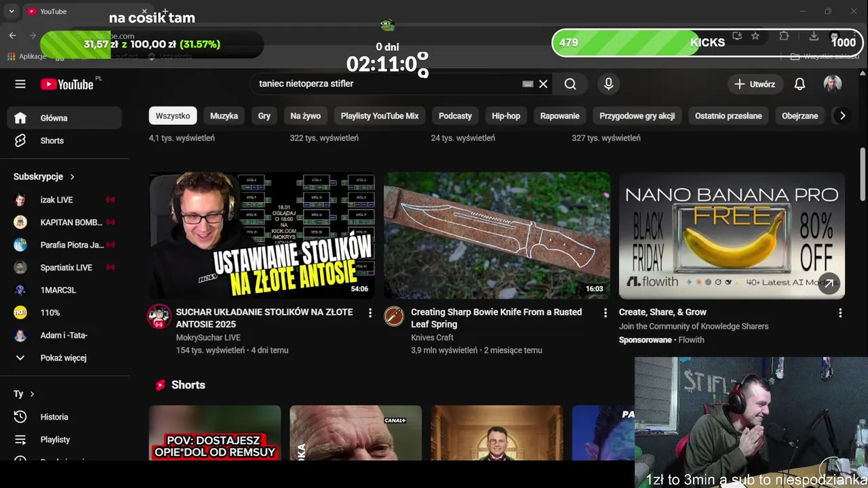Image resolution: width=868 pixels, height=488 pixels.
Task: Select the Wszystko filter chip
Action: click(x=173, y=116)
